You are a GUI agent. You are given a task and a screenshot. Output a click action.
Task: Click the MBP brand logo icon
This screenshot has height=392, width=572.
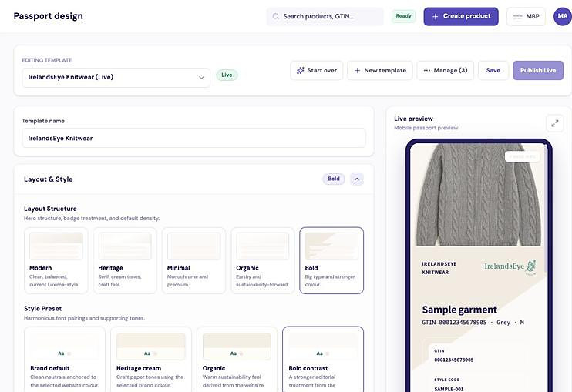[517, 16]
